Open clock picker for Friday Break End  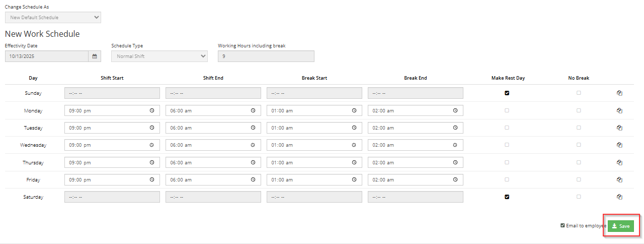(455, 180)
